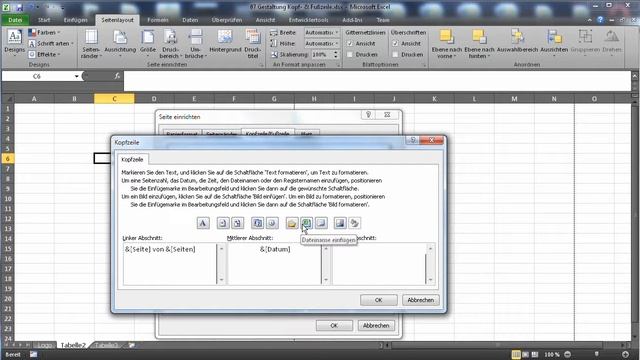Click Ebene nach hinten button
This screenshot has width=640, height=360.
click(x=479, y=44)
